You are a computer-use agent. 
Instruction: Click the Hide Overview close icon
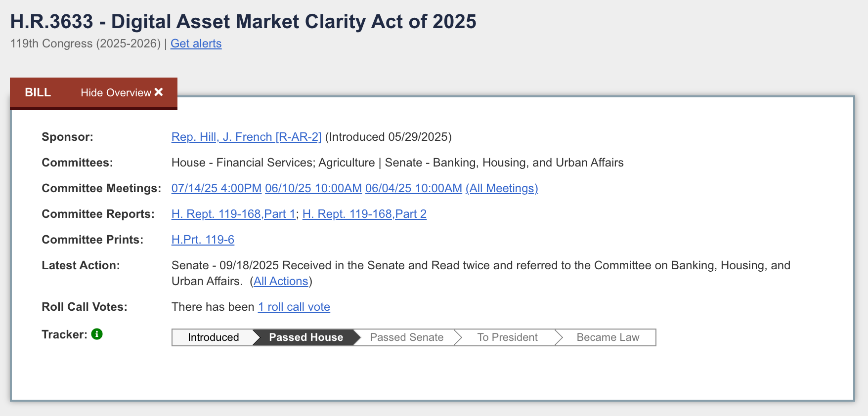click(158, 92)
